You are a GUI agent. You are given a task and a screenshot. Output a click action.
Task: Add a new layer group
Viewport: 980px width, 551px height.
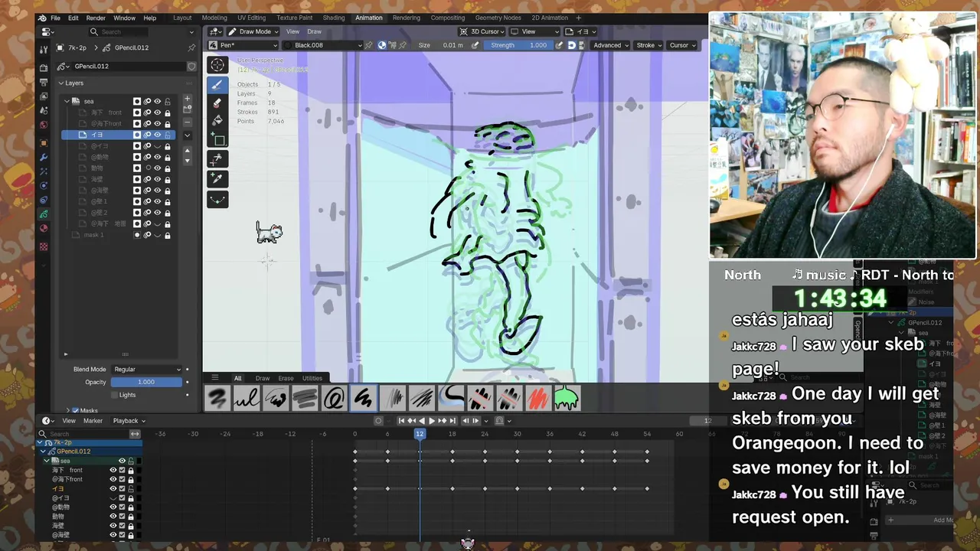pyautogui.click(x=187, y=109)
